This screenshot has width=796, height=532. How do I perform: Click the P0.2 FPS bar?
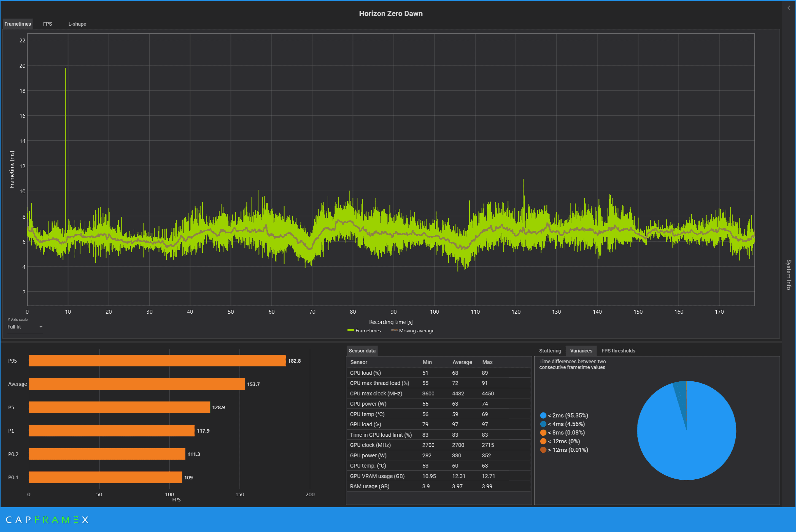(x=107, y=454)
